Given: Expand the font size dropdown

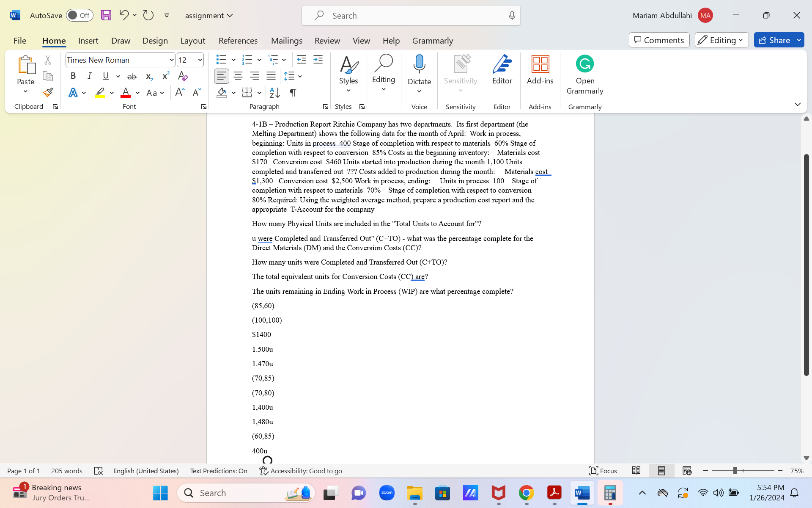Looking at the screenshot, I should coord(200,60).
